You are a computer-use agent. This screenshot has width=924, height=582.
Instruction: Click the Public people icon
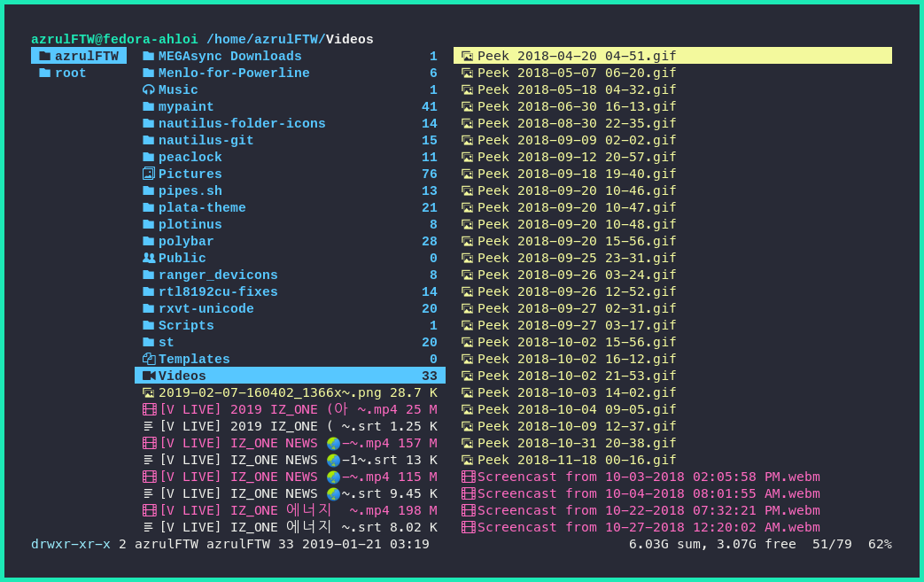[149, 258]
